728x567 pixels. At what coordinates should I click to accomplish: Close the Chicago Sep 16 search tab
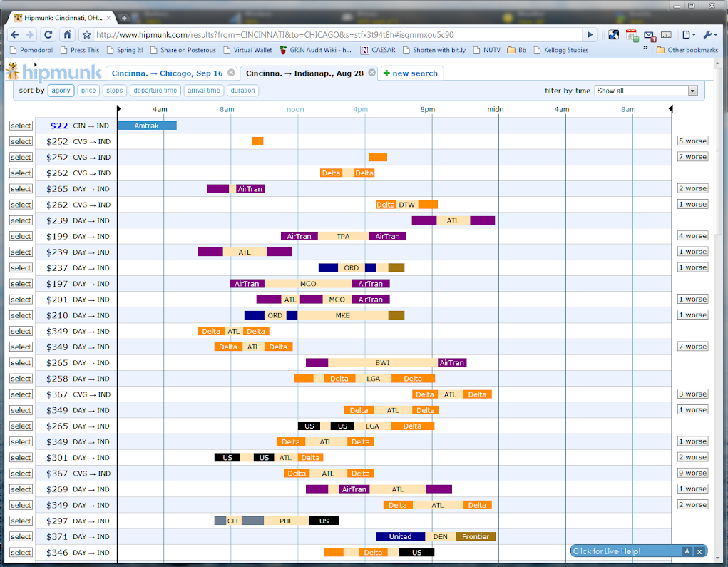(x=231, y=73)
